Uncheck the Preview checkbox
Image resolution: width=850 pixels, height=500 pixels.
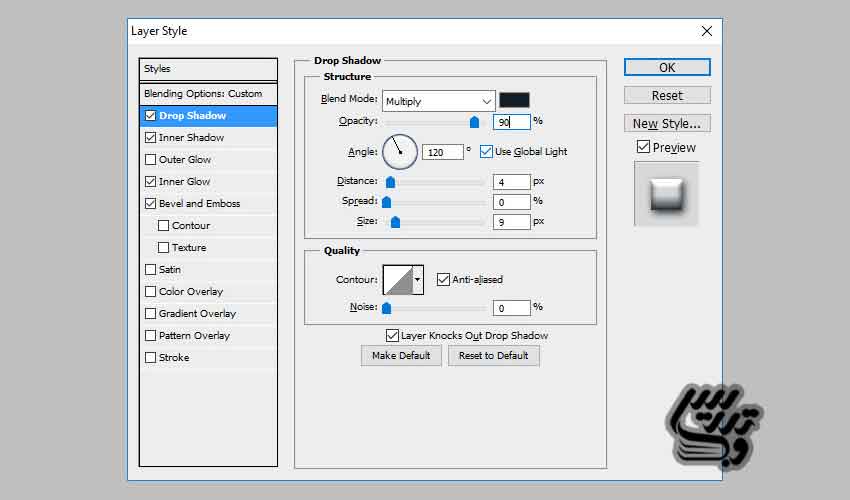(x=643, y=147)
